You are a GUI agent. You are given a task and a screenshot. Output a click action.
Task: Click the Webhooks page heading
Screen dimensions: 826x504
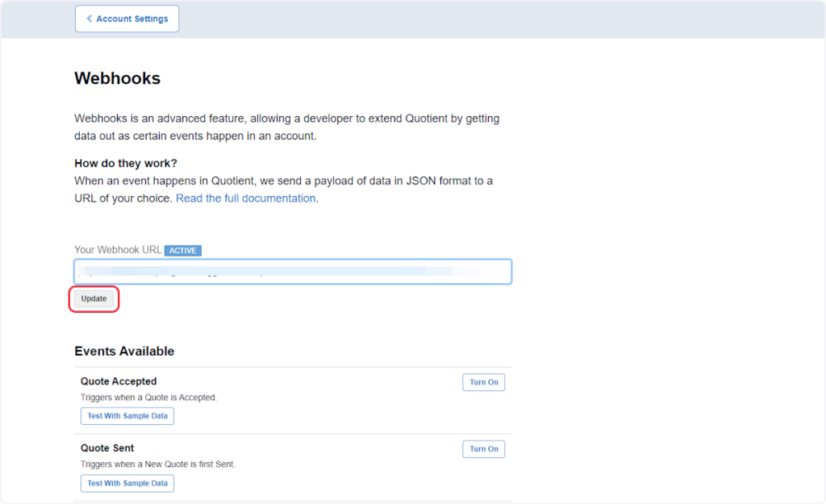(118, 78)
